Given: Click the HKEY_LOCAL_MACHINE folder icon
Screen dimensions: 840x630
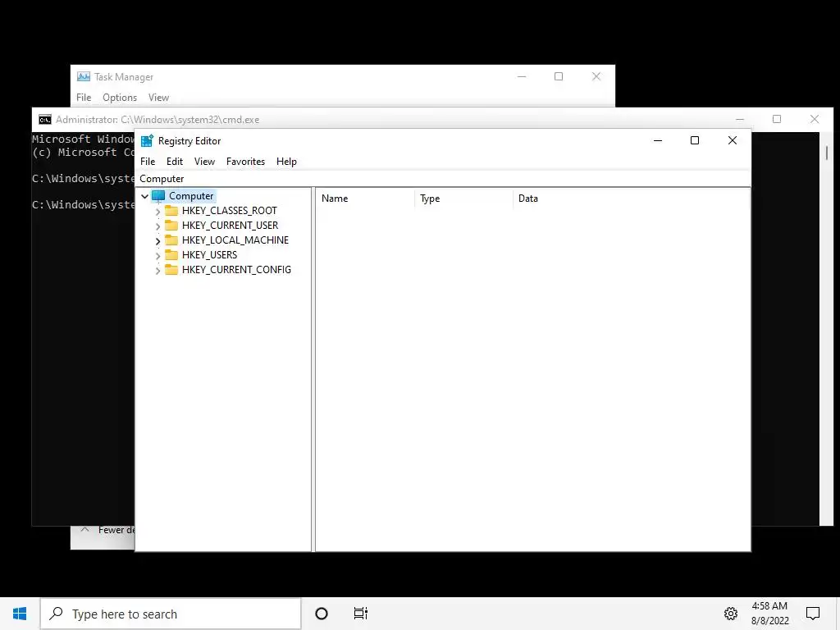Looking at the screenshot, I should [171, 240].
